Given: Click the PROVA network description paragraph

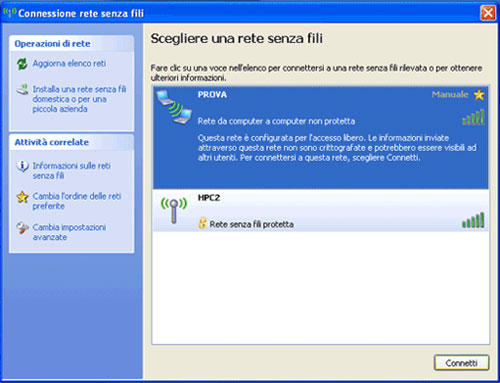Looking at the screenshot, I should coord(337,148).
